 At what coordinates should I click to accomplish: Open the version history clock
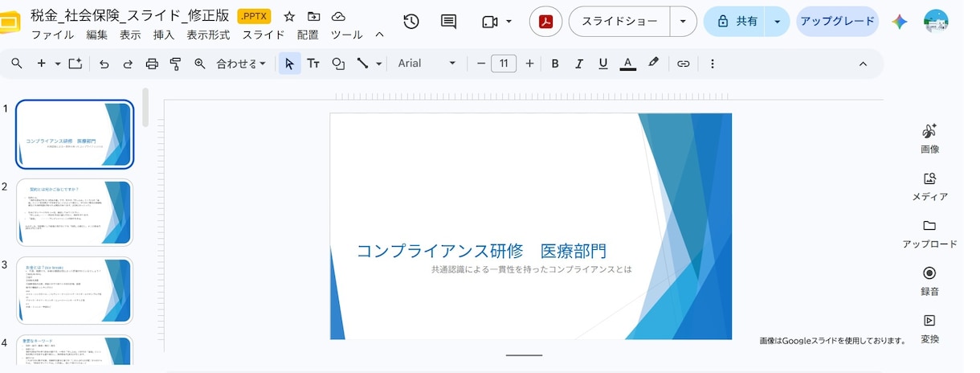click(x=411, y=22)
